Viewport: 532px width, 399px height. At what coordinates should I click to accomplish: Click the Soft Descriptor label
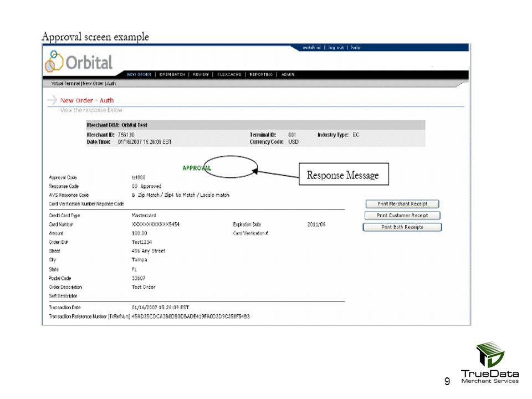(x=63, y=296)
